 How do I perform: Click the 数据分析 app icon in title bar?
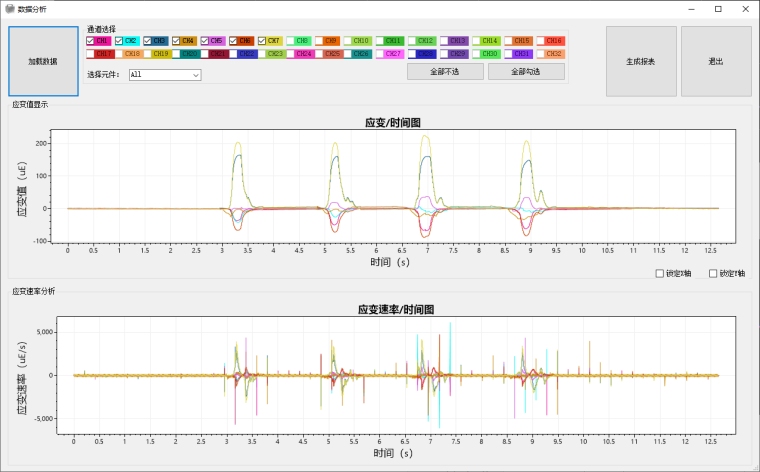click(9, 8)
